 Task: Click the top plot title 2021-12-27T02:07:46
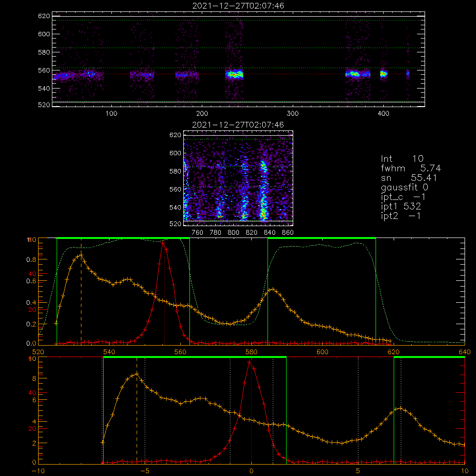238,6
